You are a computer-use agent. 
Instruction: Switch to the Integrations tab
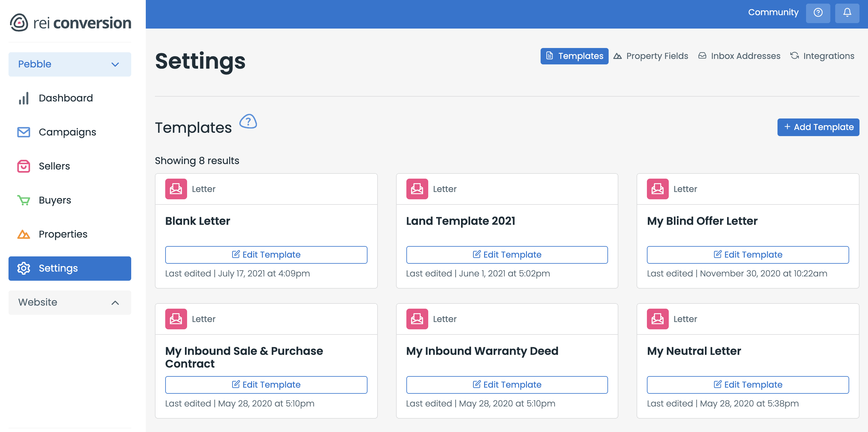(822, 56)
